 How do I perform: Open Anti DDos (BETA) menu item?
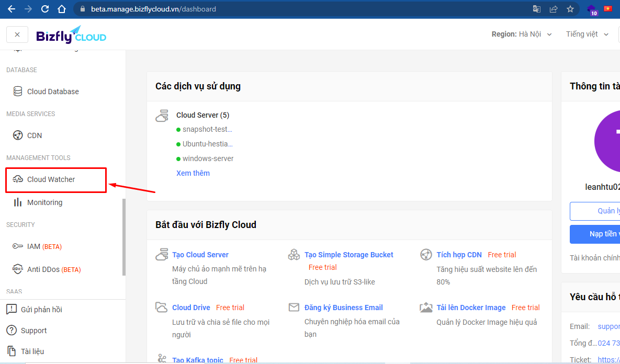(54, 269)
